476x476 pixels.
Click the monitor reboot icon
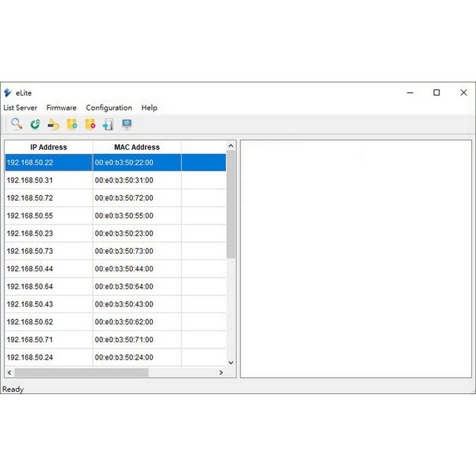127,124
